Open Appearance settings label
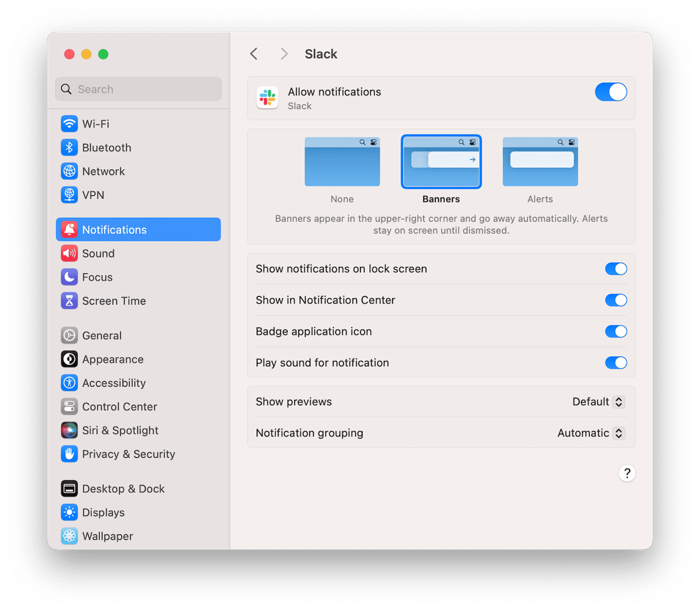The height and width of the screenshot is (612, 700). click(x=113, y=359)
